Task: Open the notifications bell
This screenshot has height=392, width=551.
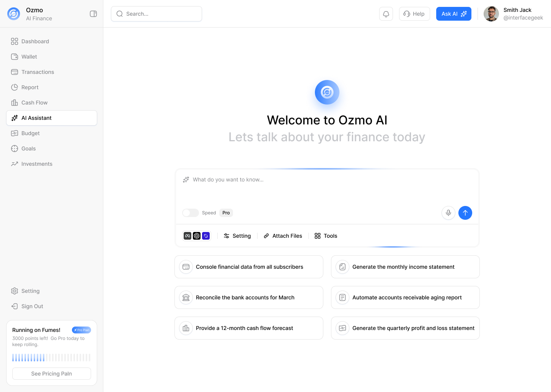Action: coord(386,14)
